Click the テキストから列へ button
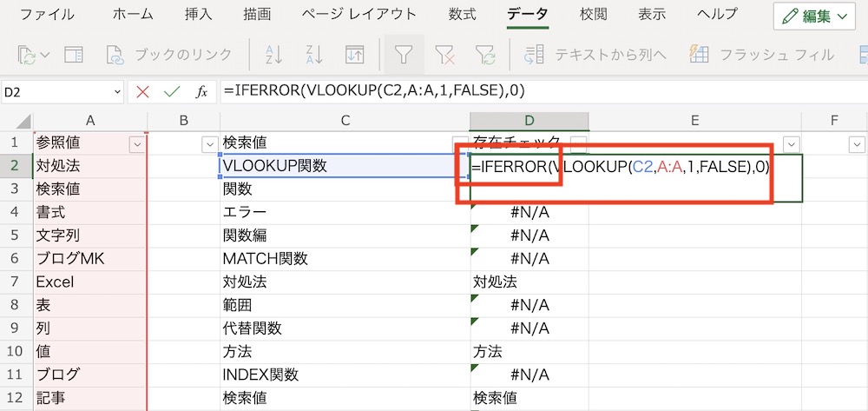Viewport: 868px width, 411px height. [x=595, y=54]
